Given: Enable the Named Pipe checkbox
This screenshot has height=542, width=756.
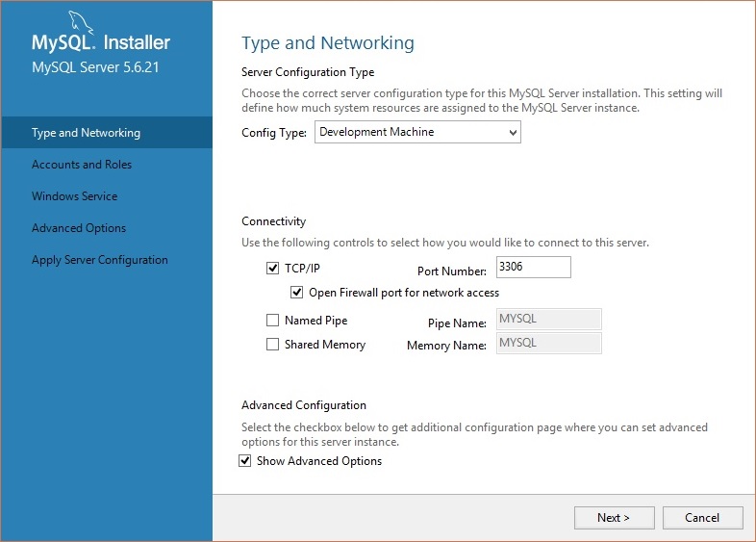Looking at the screenshot, I should 272,320.
